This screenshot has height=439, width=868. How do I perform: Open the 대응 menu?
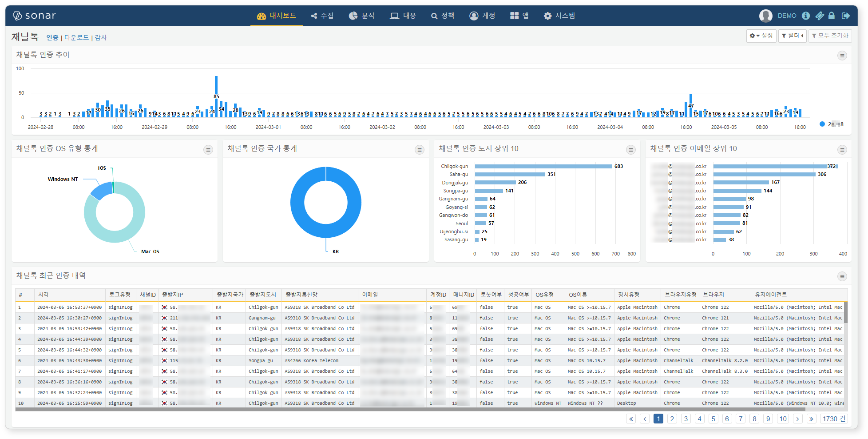pyautogui.click(x=403, y=16)
